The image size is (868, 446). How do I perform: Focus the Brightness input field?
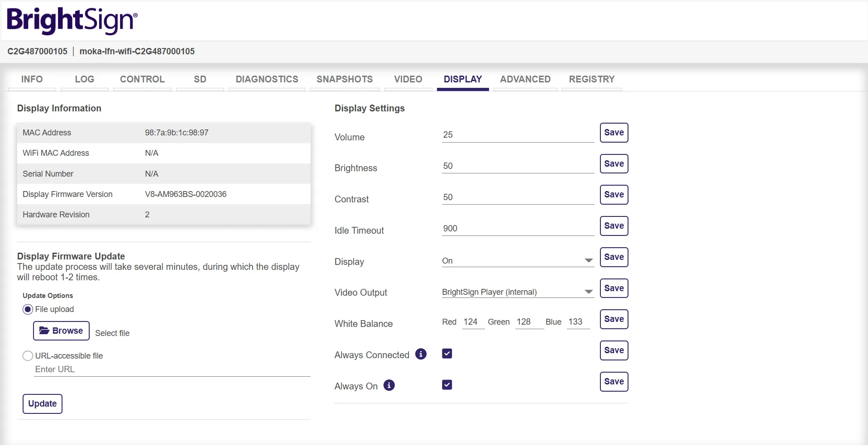click(x=518, y=166)
